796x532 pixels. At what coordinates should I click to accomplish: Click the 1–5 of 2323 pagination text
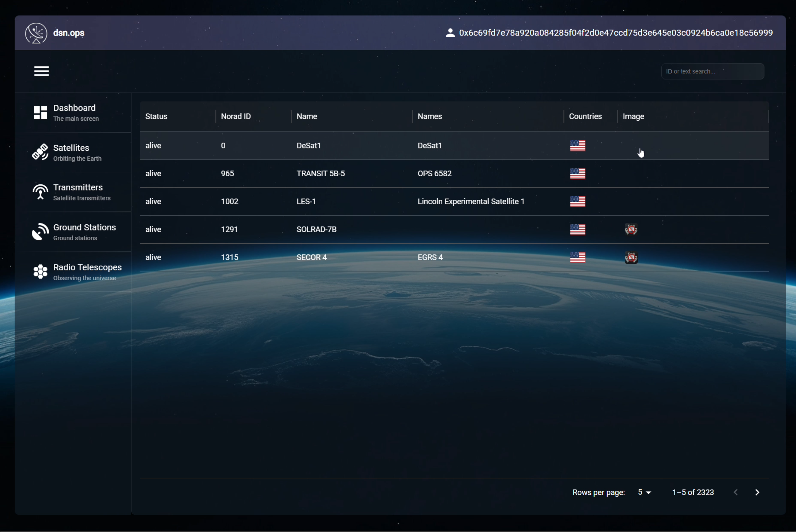pyautogui.click(x=693, y=492)
